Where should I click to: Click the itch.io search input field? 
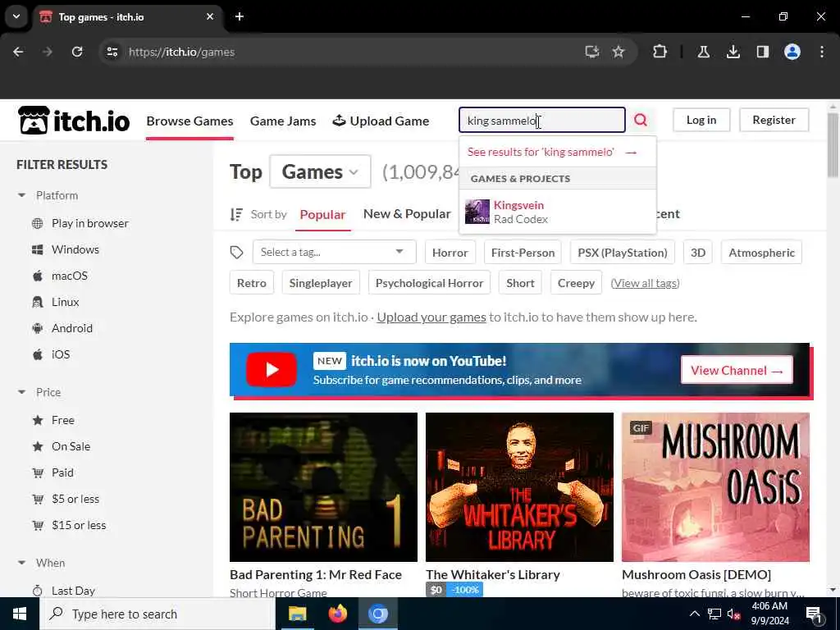541,120
